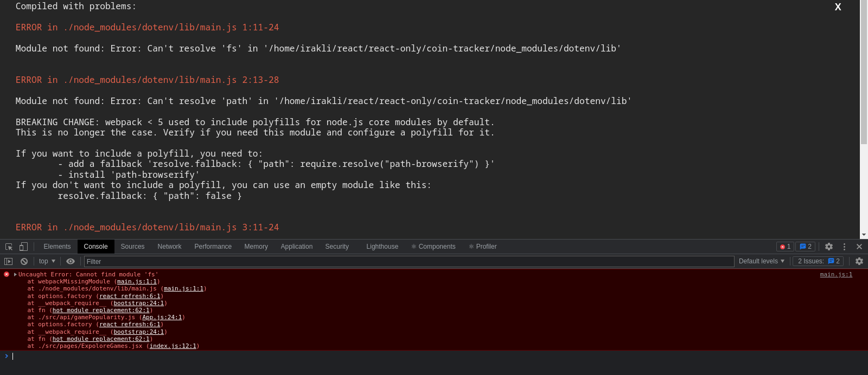Open DevTools settings gear in the tab bar
The image size is (868, 375).
pyautogui.click(x=829, y=247)
